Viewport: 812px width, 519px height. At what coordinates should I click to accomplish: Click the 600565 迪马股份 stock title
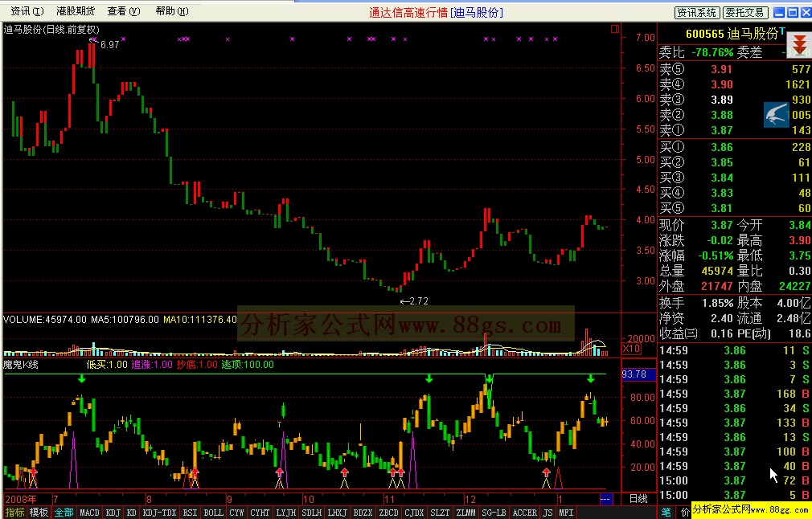tap(732, 35)
